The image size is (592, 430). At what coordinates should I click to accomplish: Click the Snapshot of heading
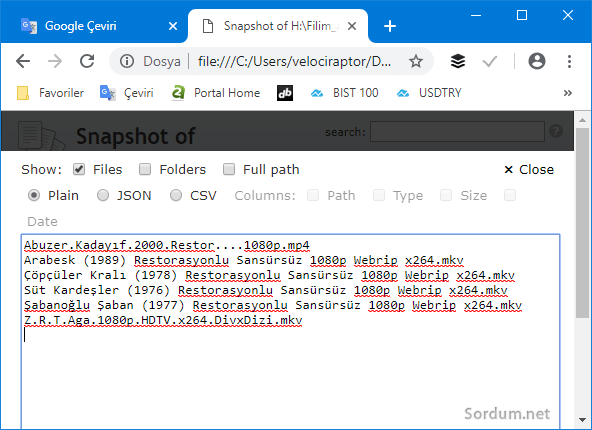tap(136, 136)
